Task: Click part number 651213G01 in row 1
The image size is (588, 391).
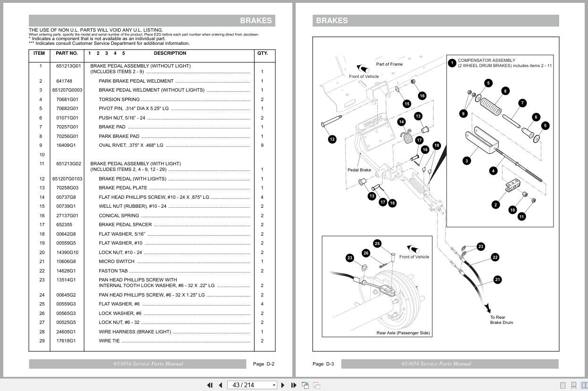Action: tap(68, 66)
